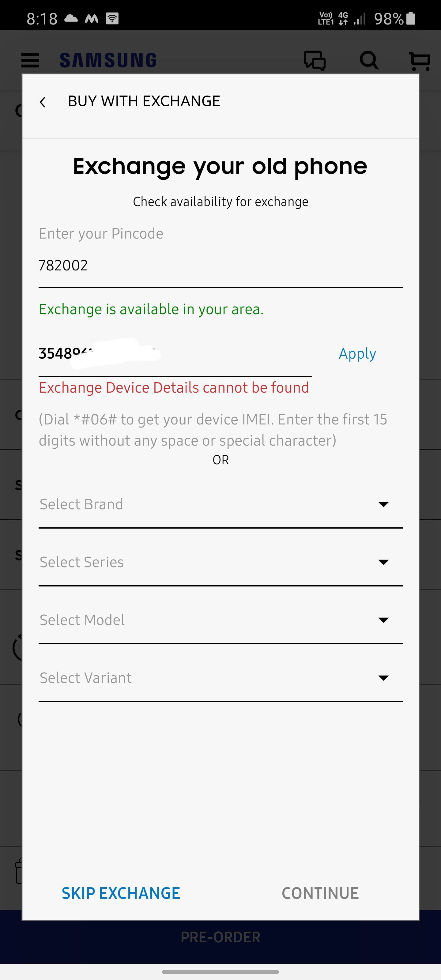Image resolution: width=441 pixels, height=980 pixels.
Task: Select the search icon
Action: click(x=368, y=60)
